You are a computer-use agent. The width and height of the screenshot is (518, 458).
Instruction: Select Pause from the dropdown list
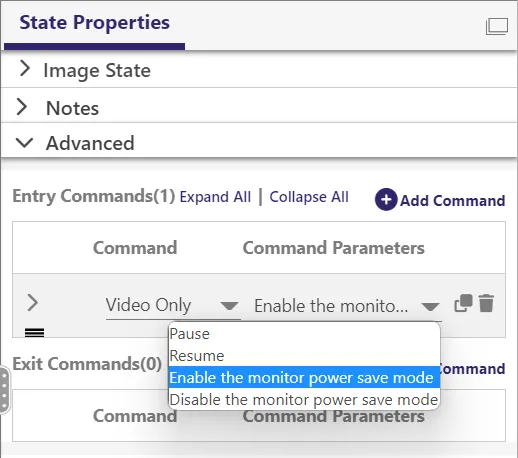(304, 334)
